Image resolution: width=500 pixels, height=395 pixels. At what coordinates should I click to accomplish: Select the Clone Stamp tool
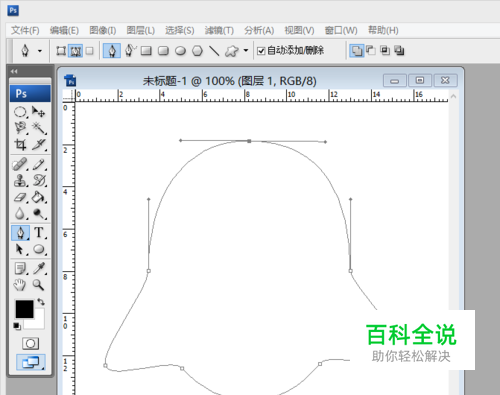(x=20, y=180)
